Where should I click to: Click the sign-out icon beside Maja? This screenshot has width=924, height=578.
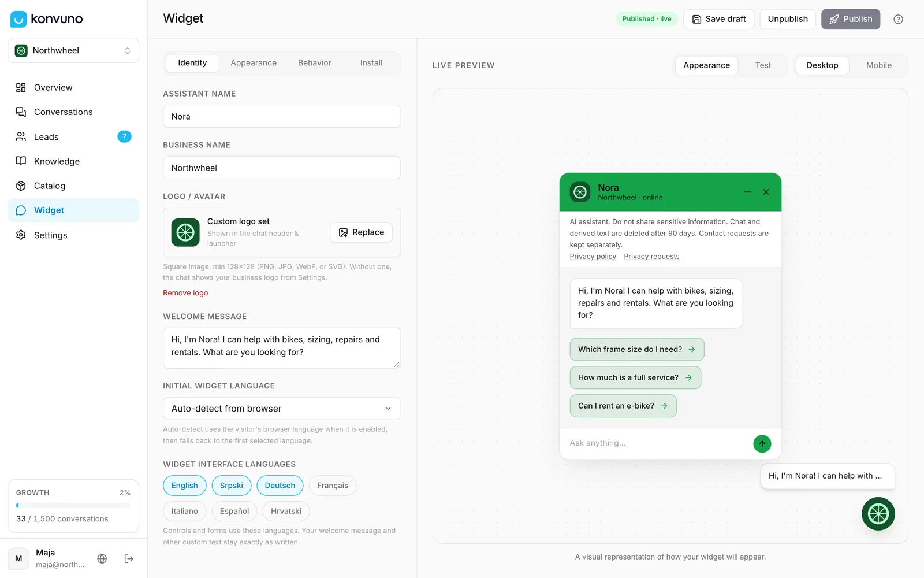click(x=129, y=558)
